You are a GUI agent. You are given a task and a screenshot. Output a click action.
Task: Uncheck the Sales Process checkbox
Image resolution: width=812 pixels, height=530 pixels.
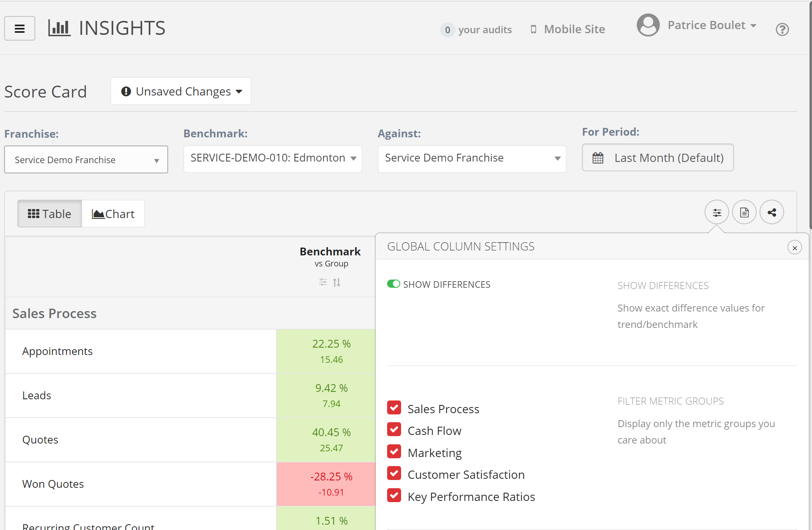click(x=394, y=408)
